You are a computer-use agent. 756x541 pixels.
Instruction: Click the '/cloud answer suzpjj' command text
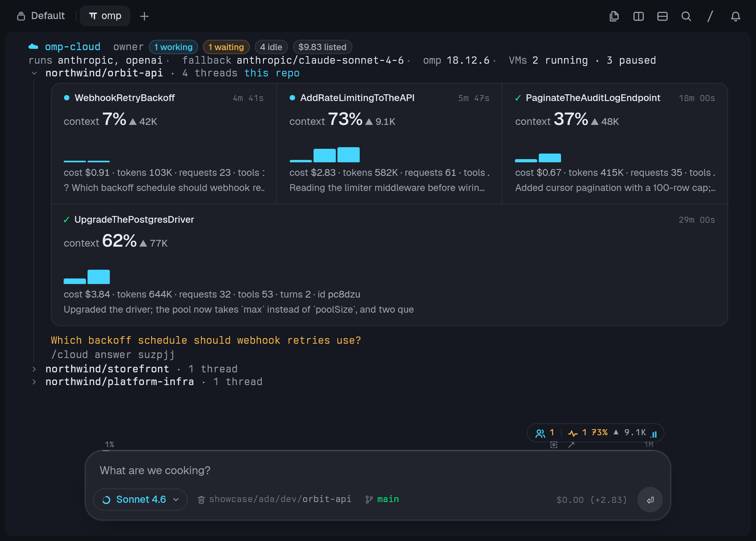113,355
